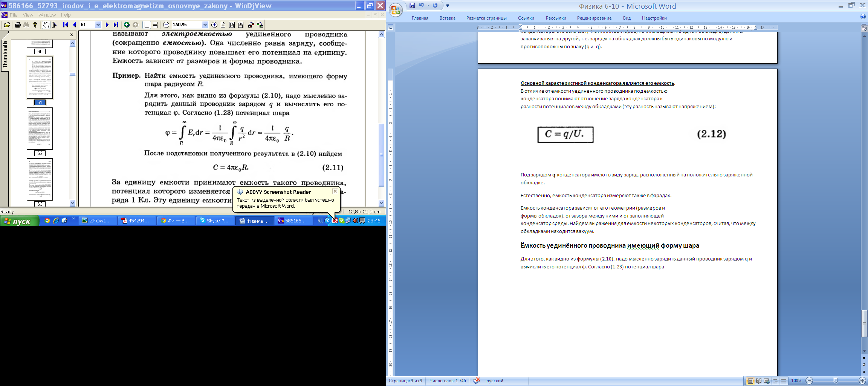Open the Вид ribbon tab
Viewport: 868px width, 386px height.
[627, 18]
